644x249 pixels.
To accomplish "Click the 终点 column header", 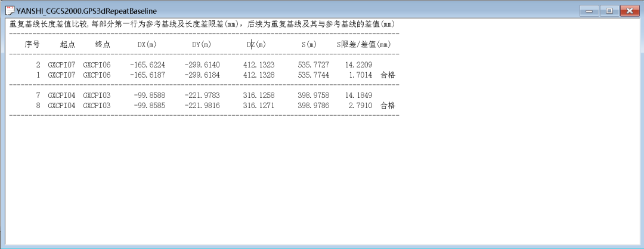I will tap(103, 44).
